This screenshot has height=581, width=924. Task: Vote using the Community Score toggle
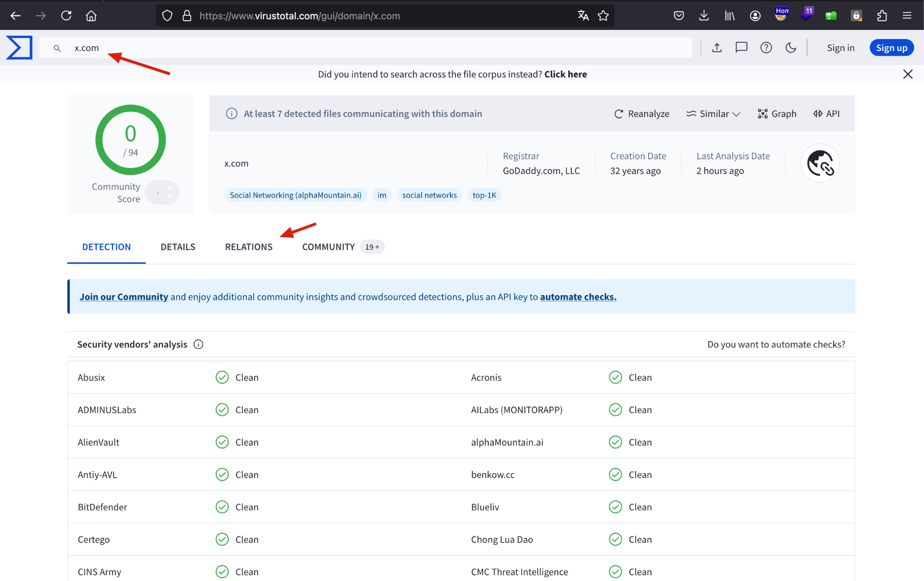tap(162, 193)
